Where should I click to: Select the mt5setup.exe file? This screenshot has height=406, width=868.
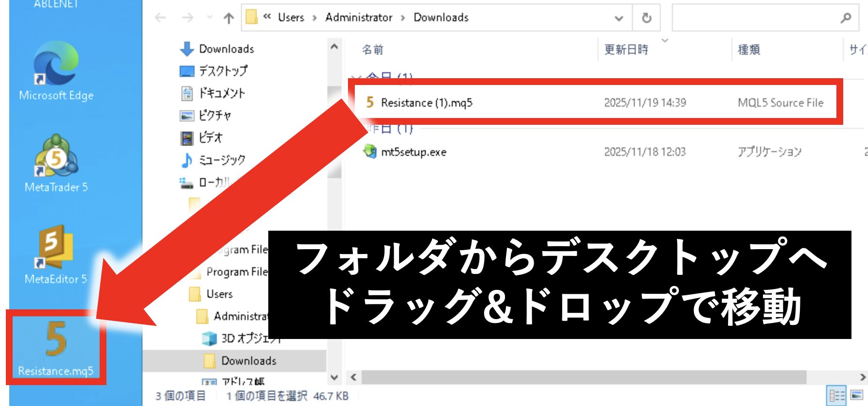413,152
